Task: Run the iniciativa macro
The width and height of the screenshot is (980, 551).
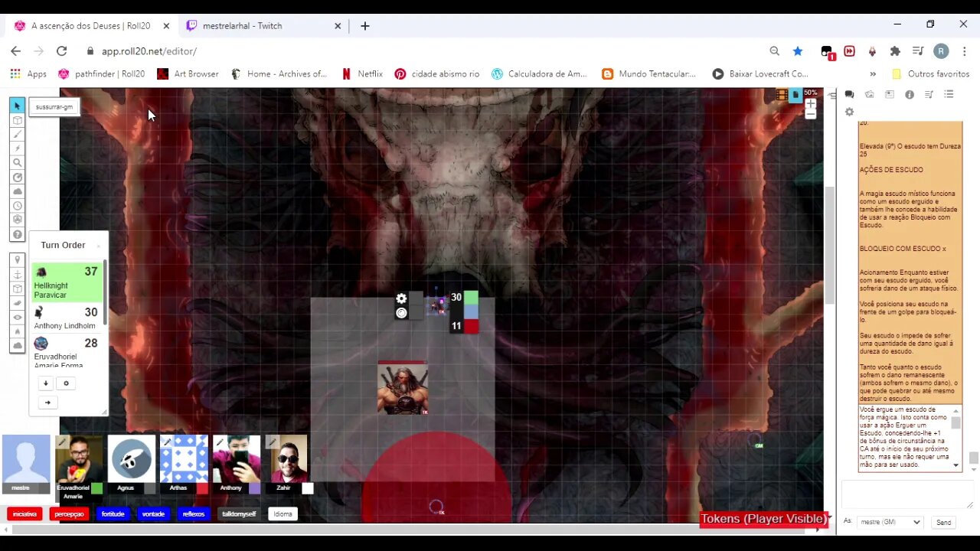Action: click(x=24, y=514)
